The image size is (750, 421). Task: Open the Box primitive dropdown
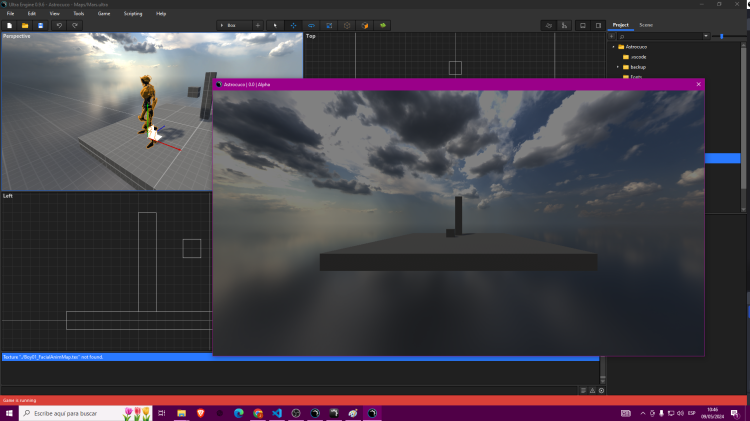pos(234,25)
